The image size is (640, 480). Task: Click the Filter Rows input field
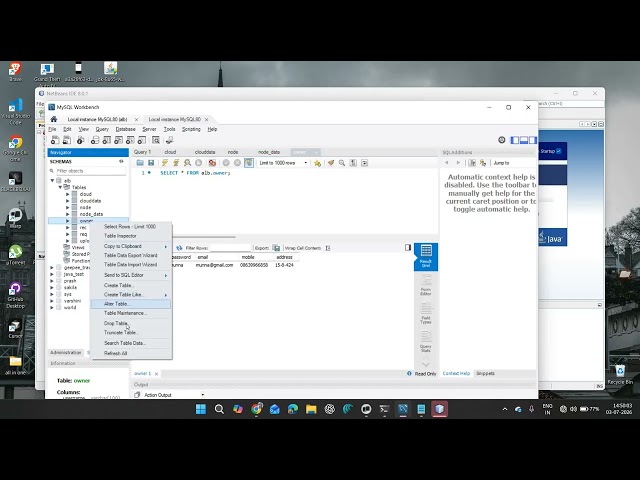pos(230,248)
